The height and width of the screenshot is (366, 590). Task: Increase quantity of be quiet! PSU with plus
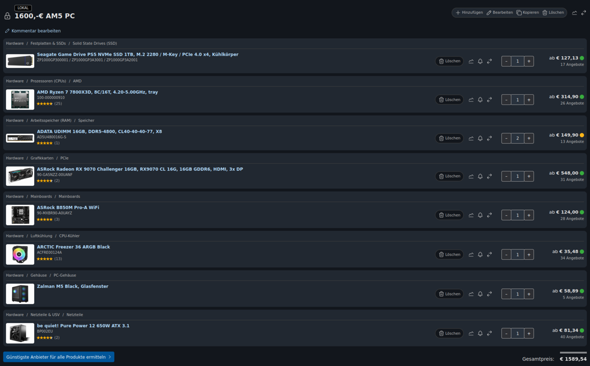[529, 333]
